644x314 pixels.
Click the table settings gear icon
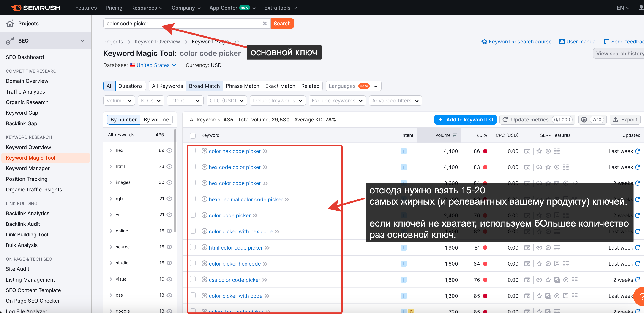[x=584, y=120]
